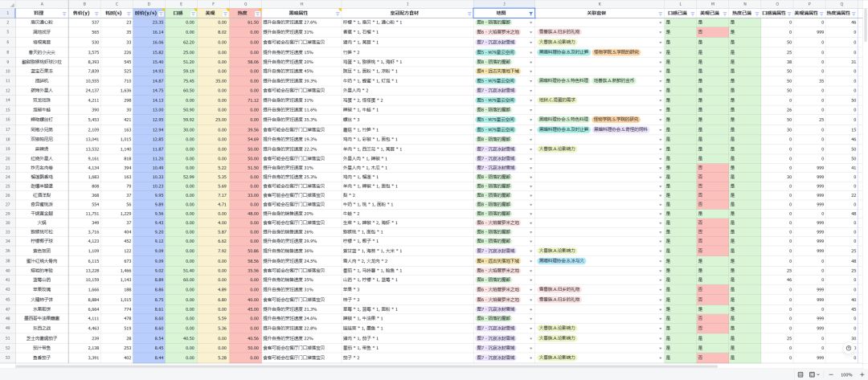Open filter icon on 料理 header
This screenshot has width=868, height=380.
click(x=64, y=13)
